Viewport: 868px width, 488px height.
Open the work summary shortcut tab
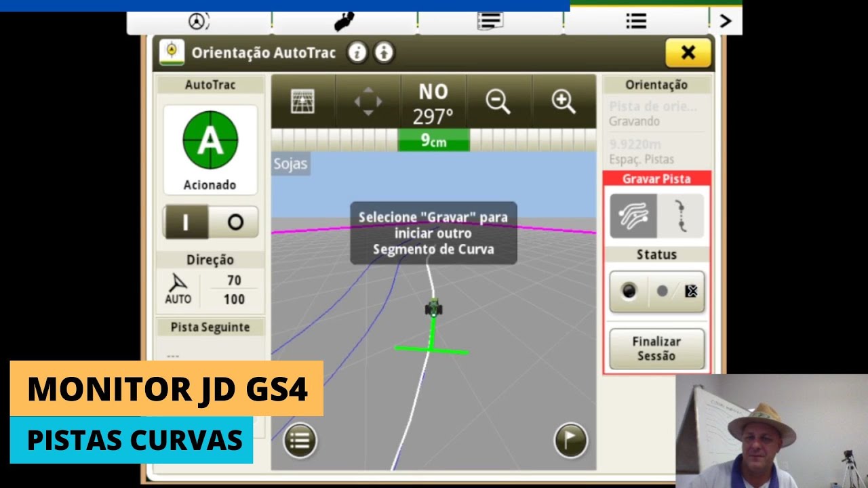click(490, 22)
